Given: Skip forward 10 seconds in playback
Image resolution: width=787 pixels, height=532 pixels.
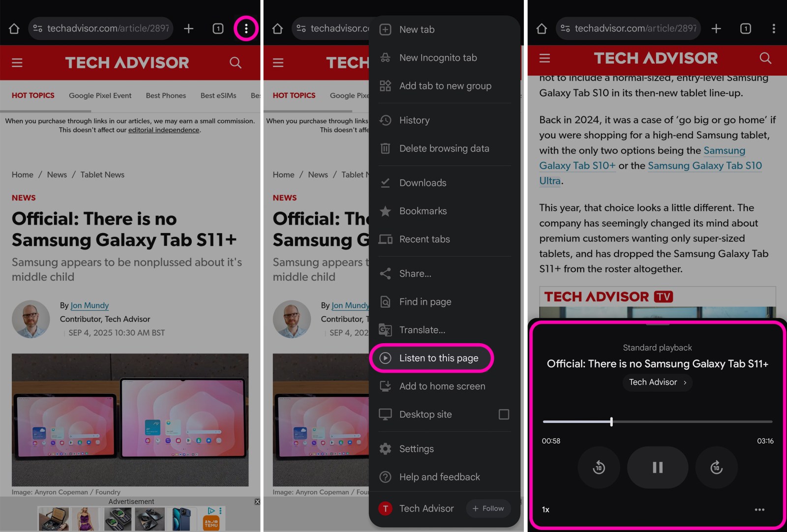Looking at the screenshot, I should pos(716,467).
